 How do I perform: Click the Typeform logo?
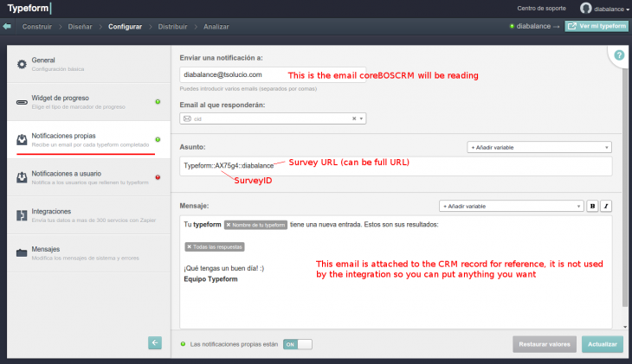point(29,8)
